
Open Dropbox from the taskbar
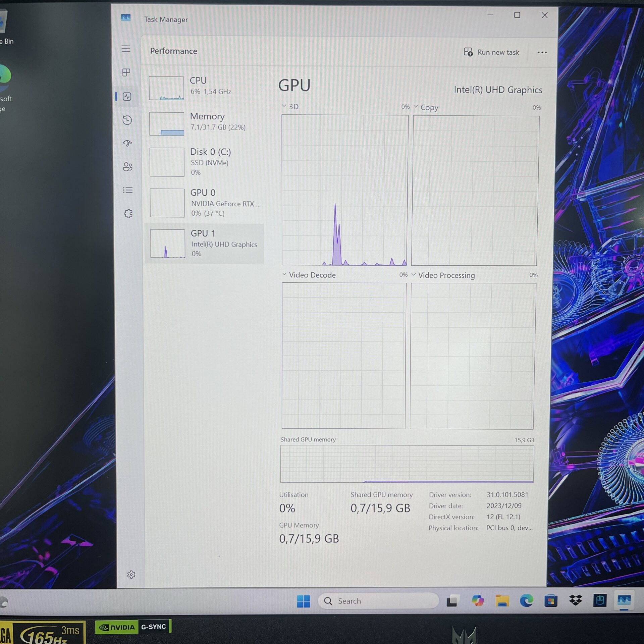(576, 600)
